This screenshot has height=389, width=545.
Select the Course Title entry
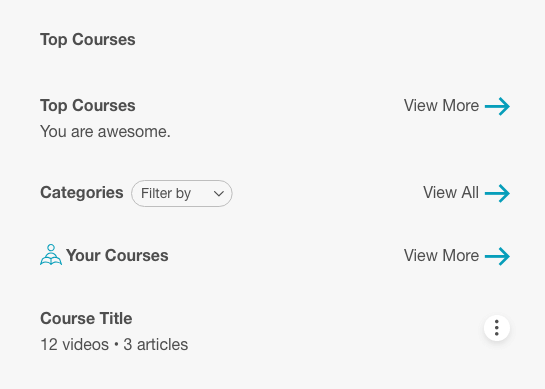point(86,318)
